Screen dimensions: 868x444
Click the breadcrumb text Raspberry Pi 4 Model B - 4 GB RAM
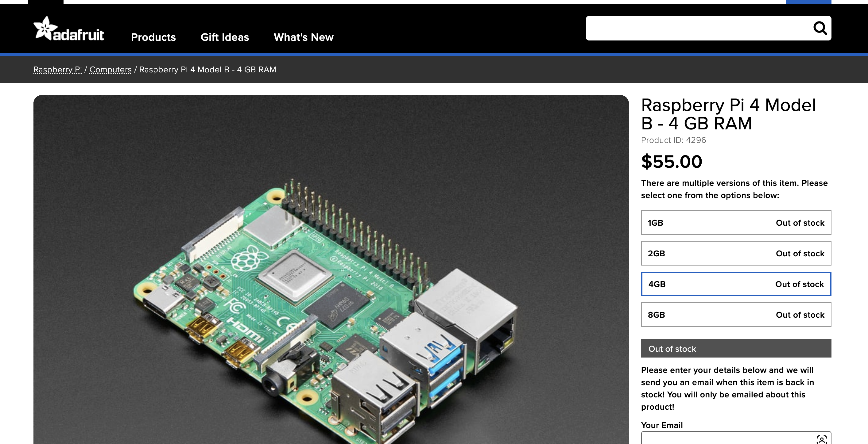tap(207, 70)
